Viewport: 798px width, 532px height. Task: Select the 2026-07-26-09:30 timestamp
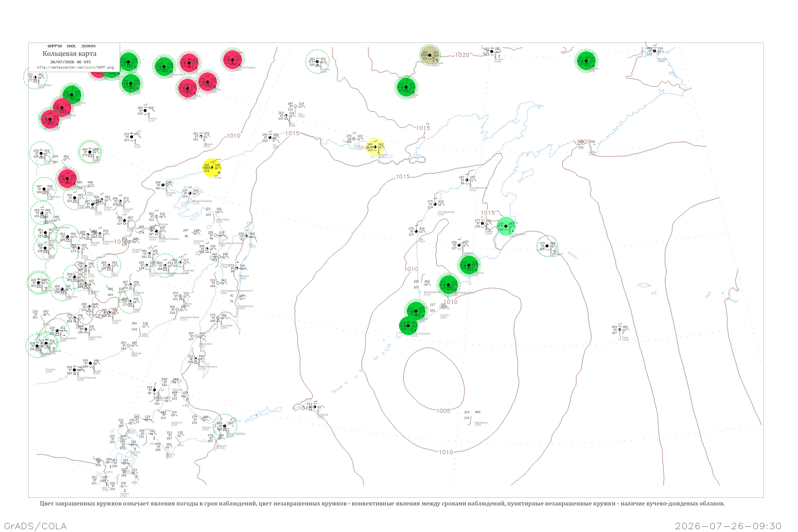coord(729,526)
